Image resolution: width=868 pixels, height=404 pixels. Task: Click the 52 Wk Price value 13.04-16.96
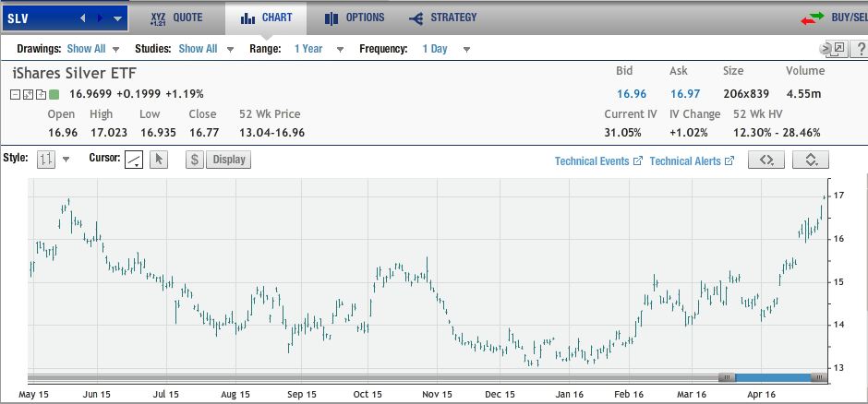271,133
